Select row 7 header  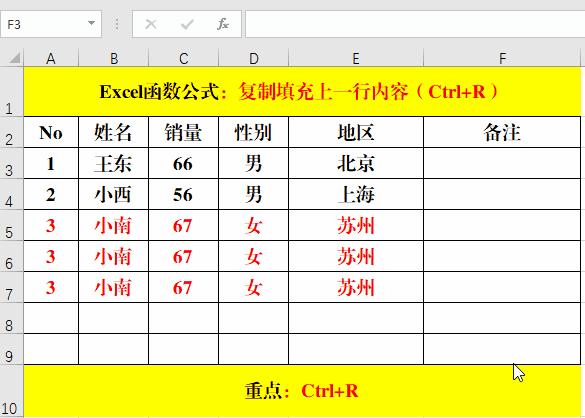pos(12,287)
